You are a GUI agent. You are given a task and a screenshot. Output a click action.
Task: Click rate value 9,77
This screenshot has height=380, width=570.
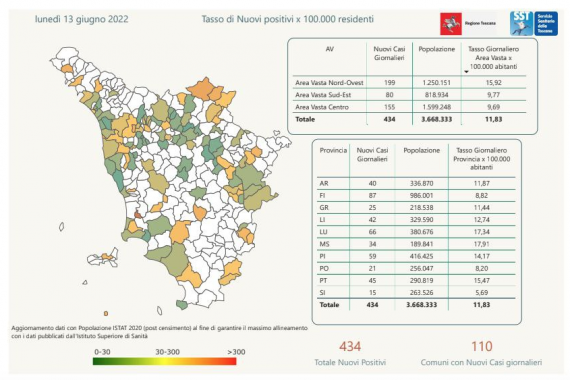[x=494, y=95]
